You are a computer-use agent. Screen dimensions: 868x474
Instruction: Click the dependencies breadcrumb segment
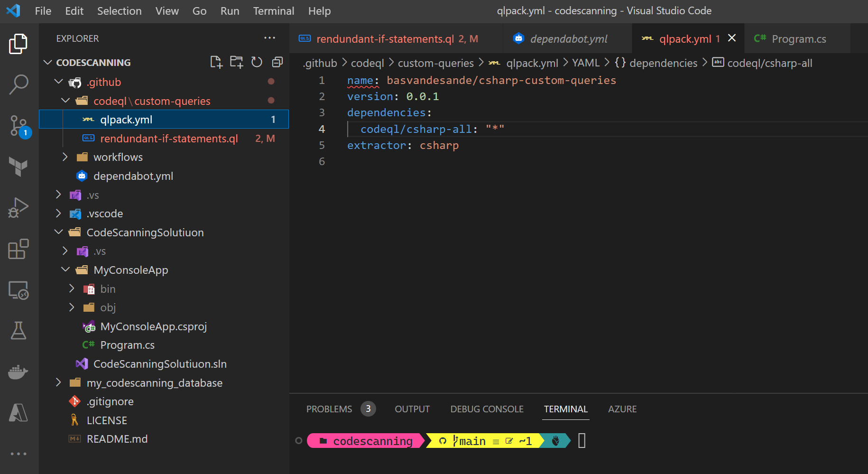tap(663, 63)
